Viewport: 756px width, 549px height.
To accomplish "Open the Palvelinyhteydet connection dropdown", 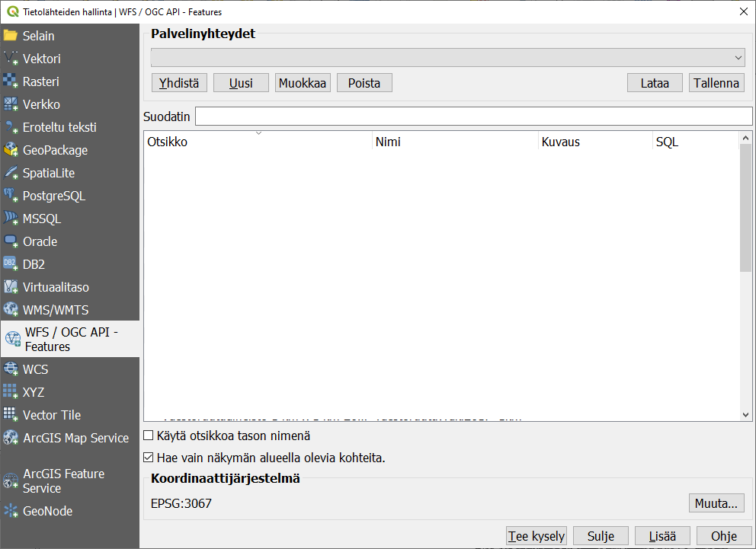I will tap(447, 58).
